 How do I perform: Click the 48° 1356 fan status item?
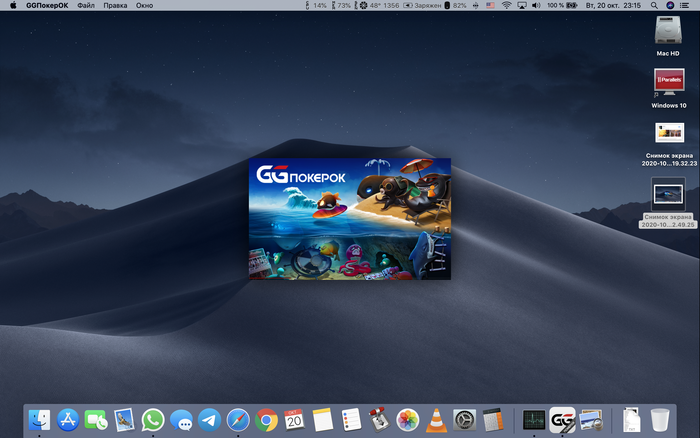pos(376,5)
